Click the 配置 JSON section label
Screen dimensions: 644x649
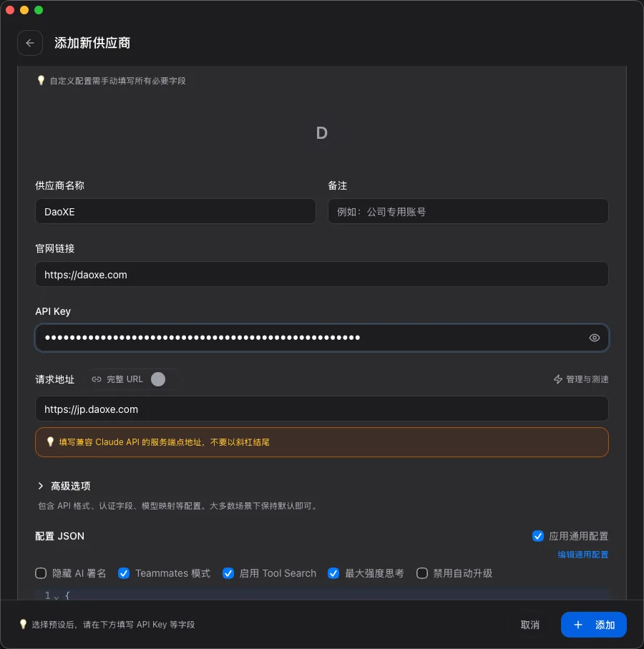[x=59, y=536]
